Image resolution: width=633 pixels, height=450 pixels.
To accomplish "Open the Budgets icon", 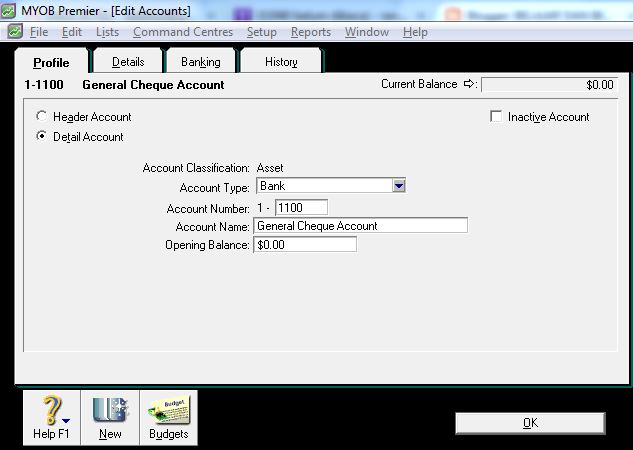I will [x=169, y=417].
